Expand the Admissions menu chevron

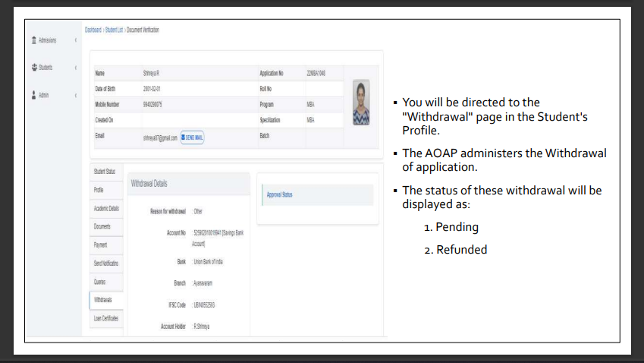coord(76,40)
